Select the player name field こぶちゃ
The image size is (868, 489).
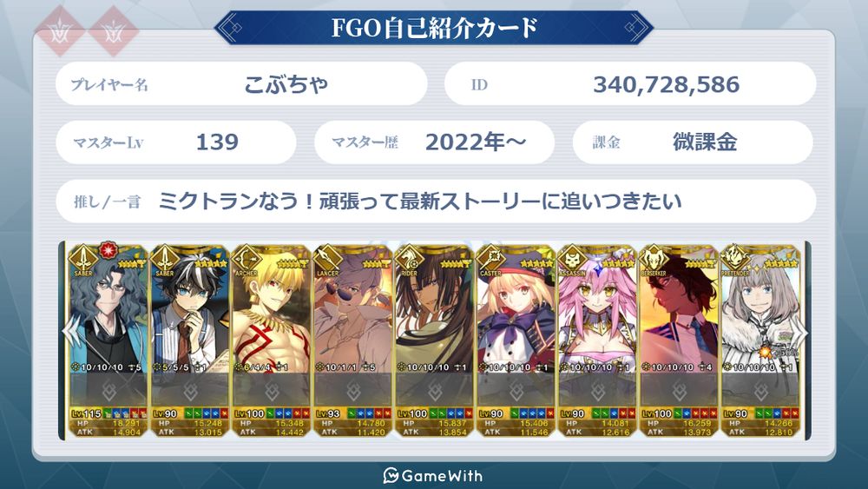click(241, 83)
